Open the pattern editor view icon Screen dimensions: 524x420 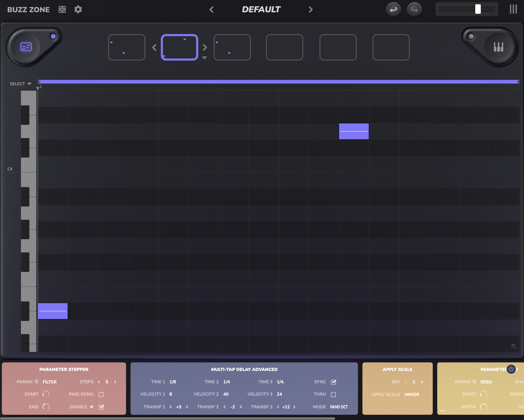pyautogui.click(x=26, y=47)
